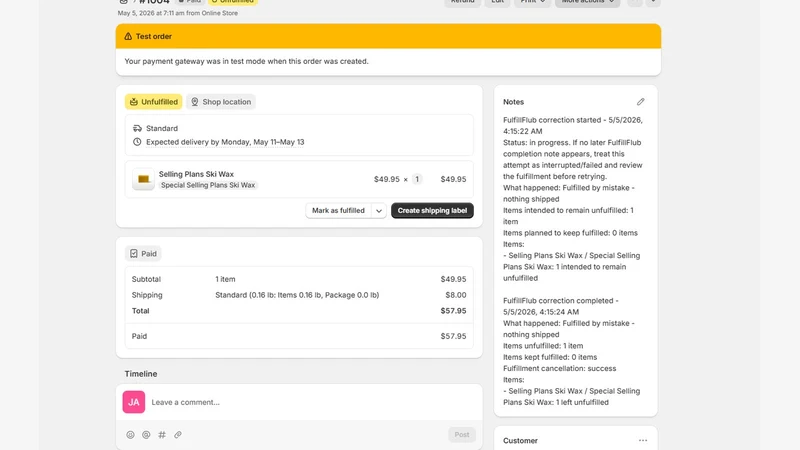
Task: Mention a staff member with the @ icon
Action: pyautogui.click(x=146, y=435)
